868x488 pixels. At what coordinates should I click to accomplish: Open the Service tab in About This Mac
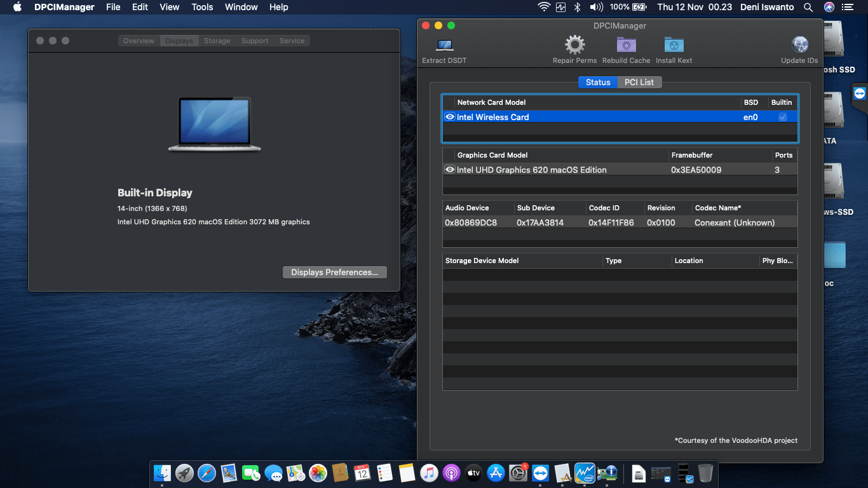click(x=292, y=41)
